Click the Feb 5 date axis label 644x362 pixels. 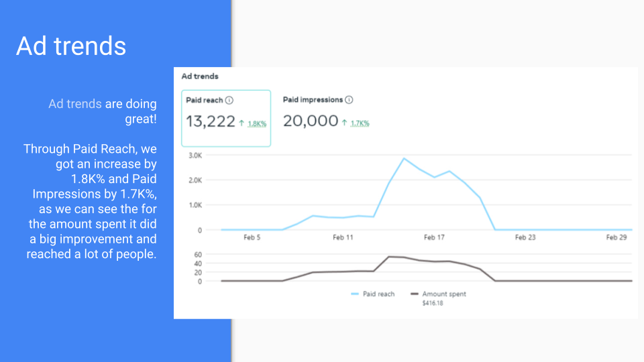[x=252, y=237]
